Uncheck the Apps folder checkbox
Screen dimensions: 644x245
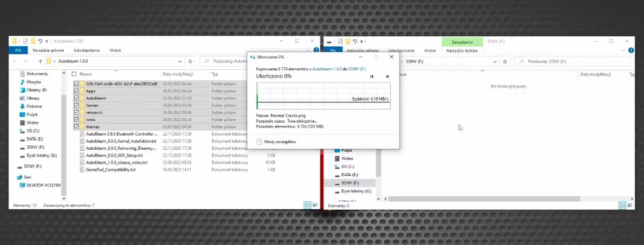76,91
